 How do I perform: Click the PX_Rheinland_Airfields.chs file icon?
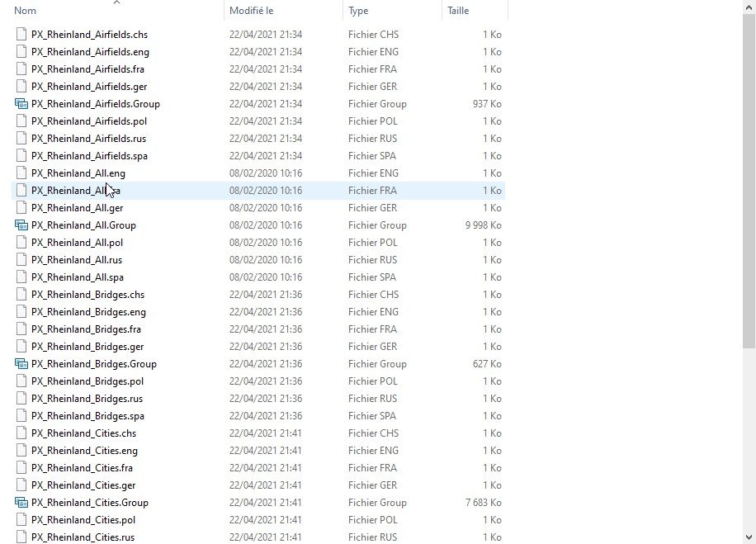[21, 34]
